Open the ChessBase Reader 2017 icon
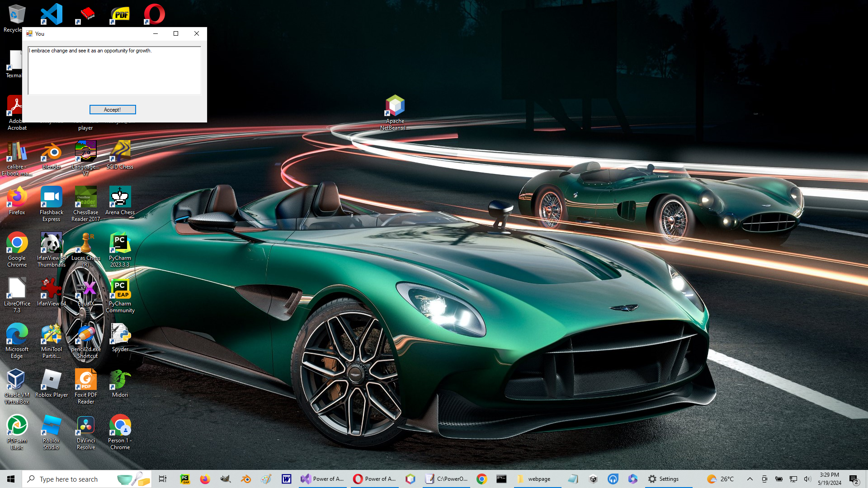 [86, 204]
